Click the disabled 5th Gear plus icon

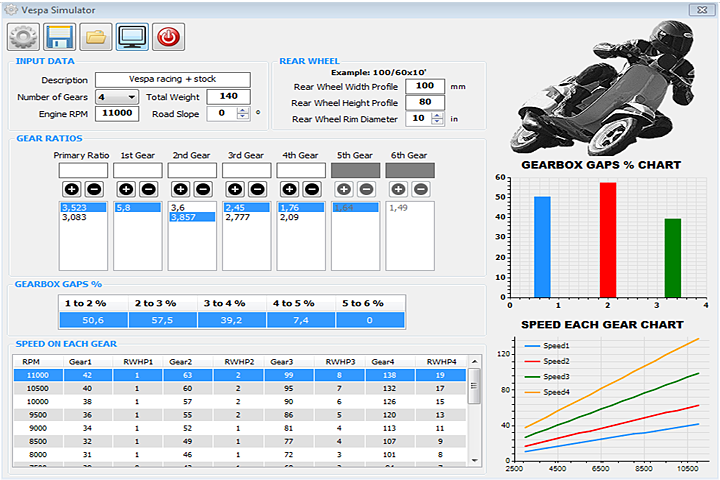(x=344, y=189)
